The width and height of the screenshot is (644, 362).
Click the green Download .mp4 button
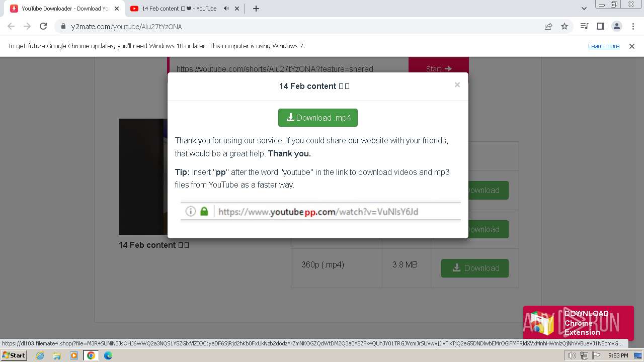point(317,118)
